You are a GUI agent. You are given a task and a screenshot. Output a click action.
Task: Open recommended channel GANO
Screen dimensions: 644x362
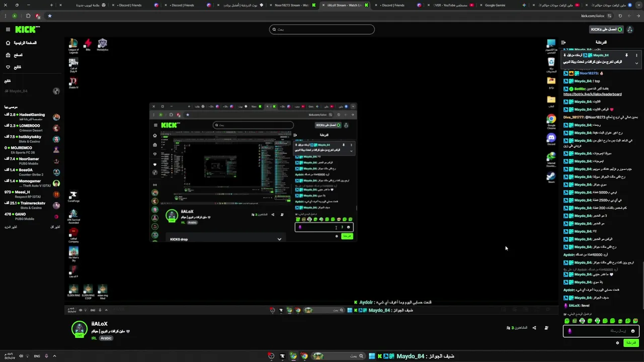tap(32, 216)
